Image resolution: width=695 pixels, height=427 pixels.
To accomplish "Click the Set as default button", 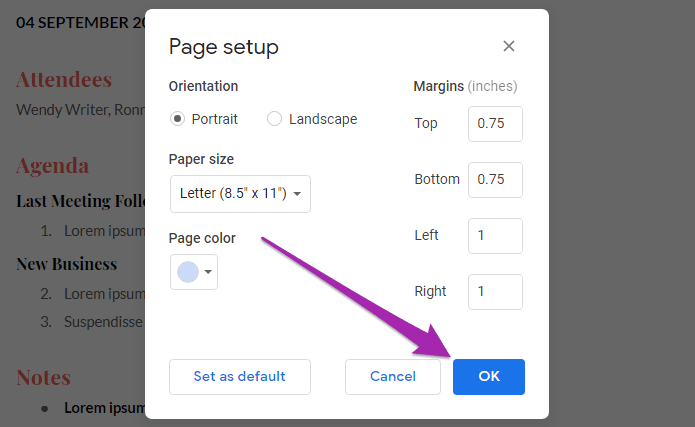I will 240,376.
